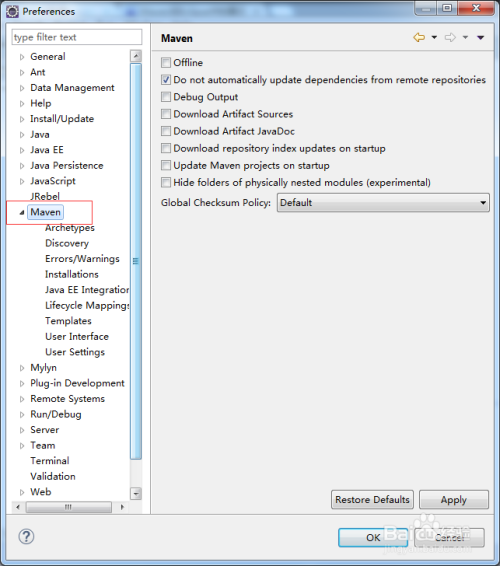500x566 pixels.
Task: Select Java EE Integration under Maven
Action: (x=87, y=290)
